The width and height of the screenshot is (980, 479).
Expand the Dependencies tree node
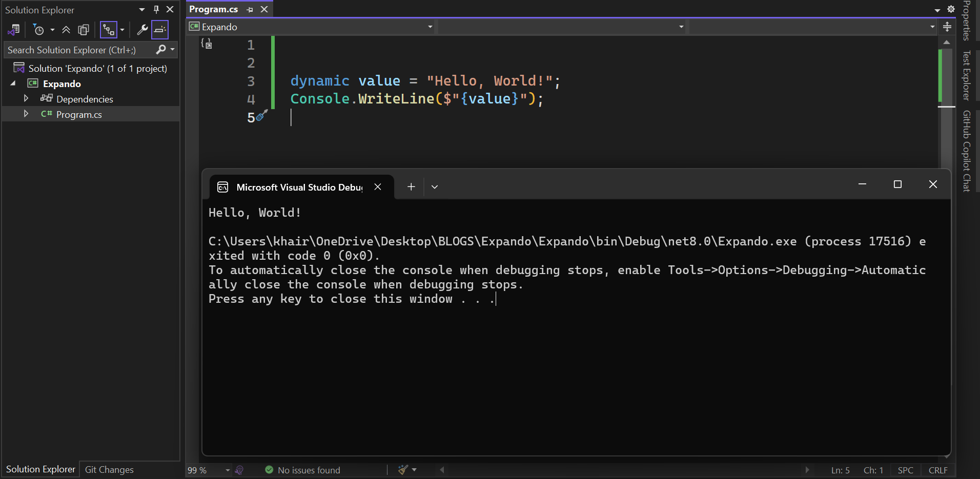(x=26, y=98)
